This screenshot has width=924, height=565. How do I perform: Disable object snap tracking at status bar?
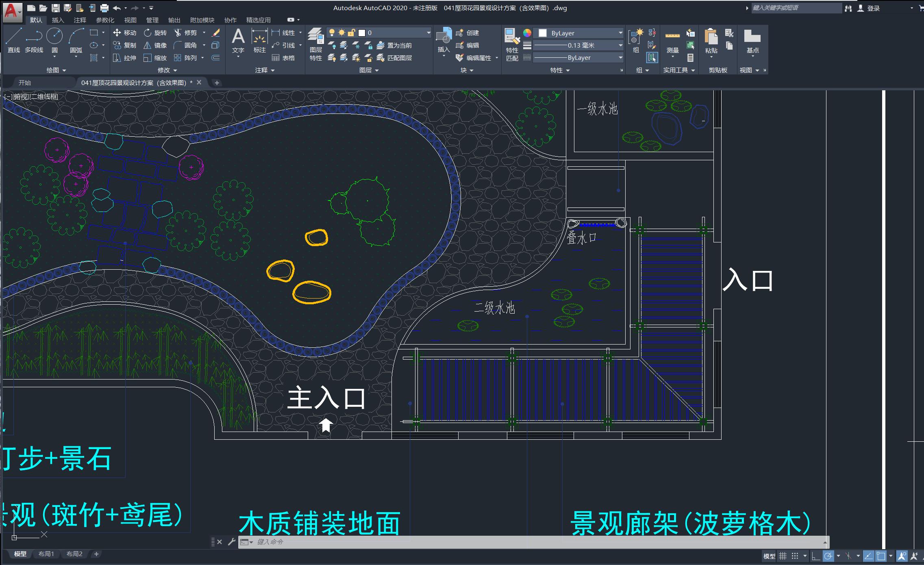[x=848, y=556]
